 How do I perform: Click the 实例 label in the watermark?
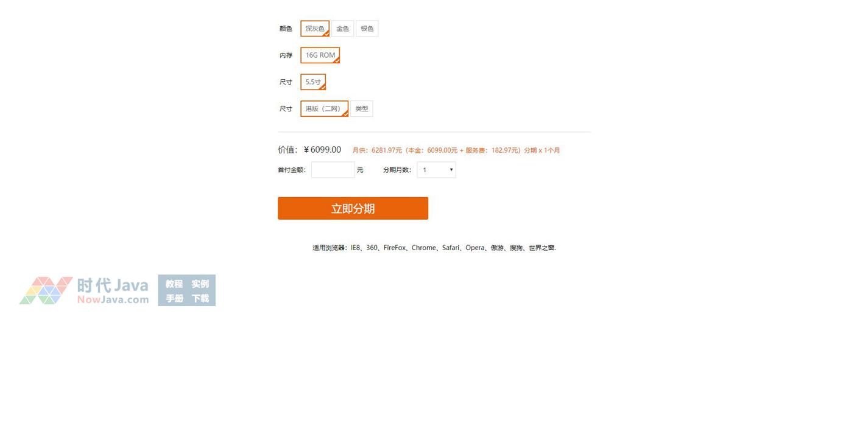pyautogui.click(x=200, y=284)
